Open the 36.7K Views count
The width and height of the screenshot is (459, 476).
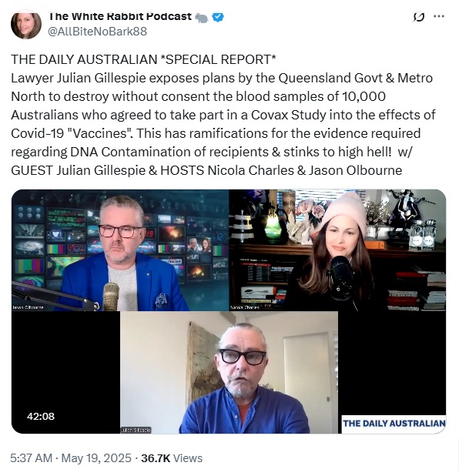coord(172,458)
